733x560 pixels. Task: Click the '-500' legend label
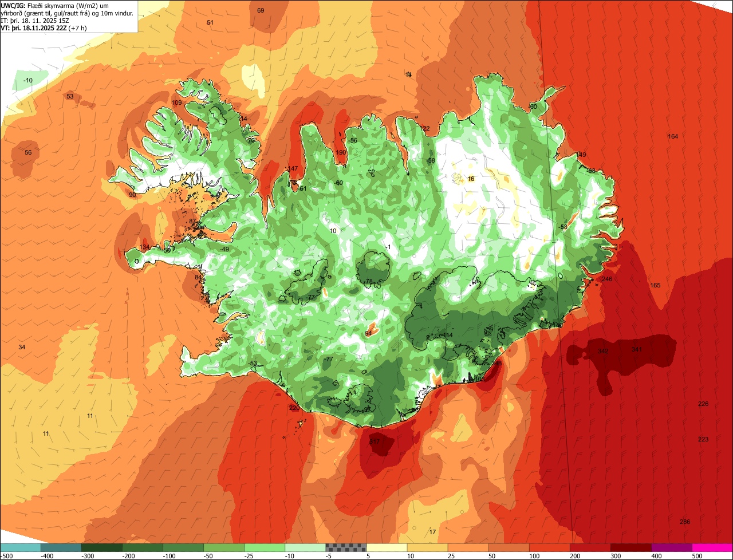(x=6, y=556)
